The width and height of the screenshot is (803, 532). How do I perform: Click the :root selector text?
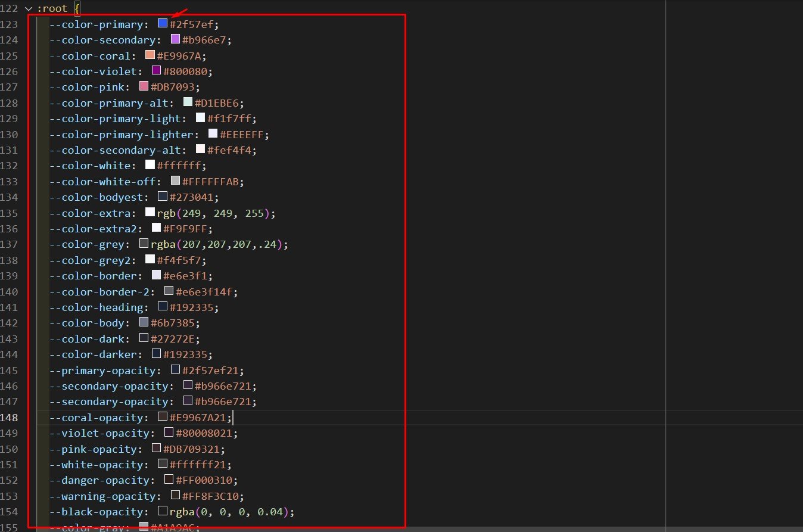[x=52, y=9]
